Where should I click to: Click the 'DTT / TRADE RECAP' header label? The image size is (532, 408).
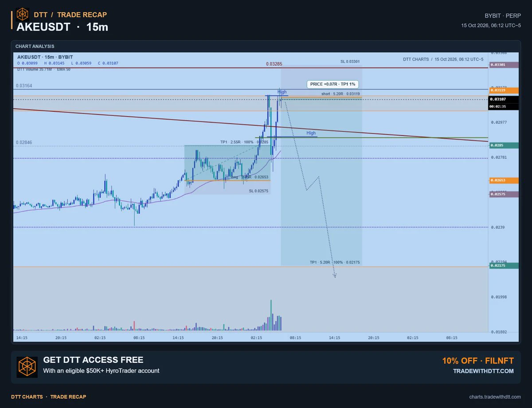point(70,15)
